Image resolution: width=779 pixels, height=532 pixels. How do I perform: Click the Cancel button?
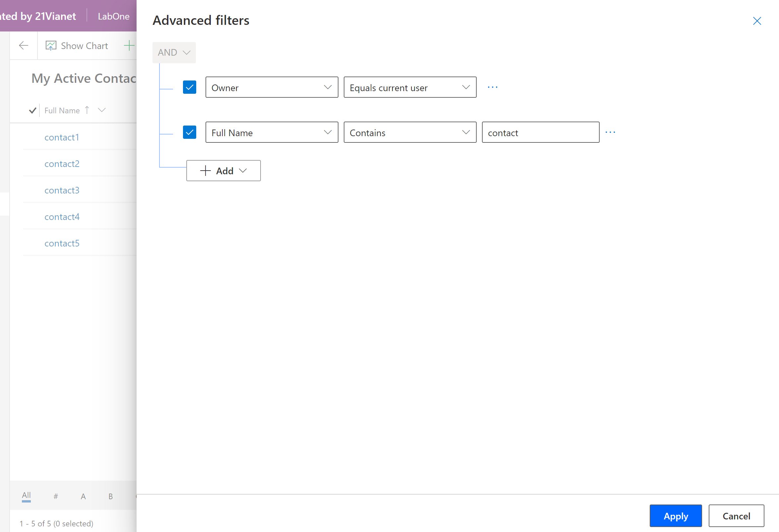point(736,515)
